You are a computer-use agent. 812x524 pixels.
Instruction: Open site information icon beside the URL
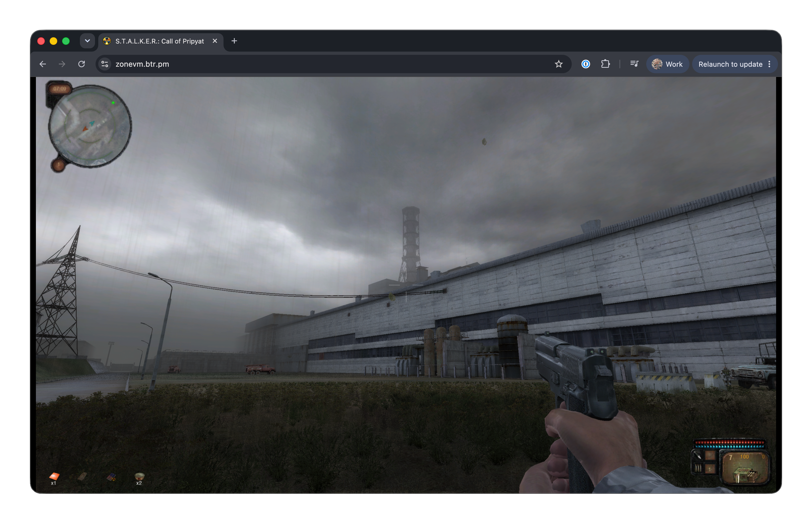pos(105,64)
